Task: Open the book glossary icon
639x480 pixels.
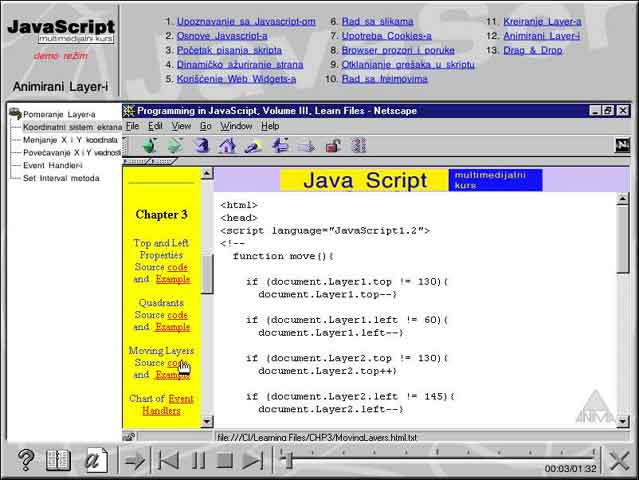Action: pos(58,460)
